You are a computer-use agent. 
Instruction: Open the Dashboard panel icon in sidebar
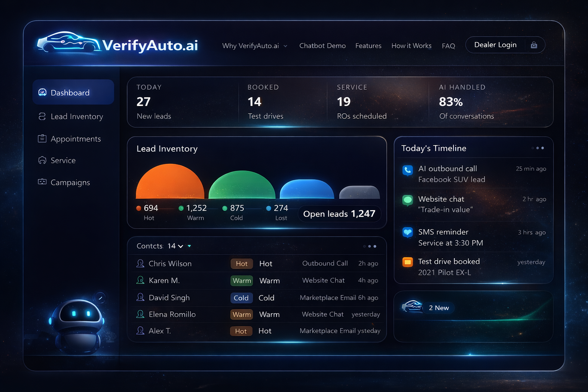[43, 92]
